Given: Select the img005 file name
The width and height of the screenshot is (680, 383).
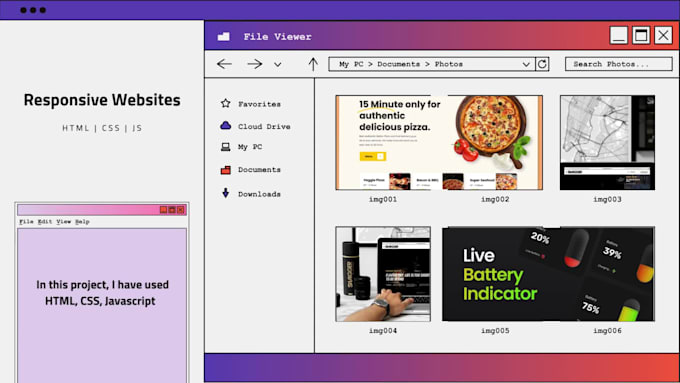Looking at the screenshot, I should click(x=495, y=331).
